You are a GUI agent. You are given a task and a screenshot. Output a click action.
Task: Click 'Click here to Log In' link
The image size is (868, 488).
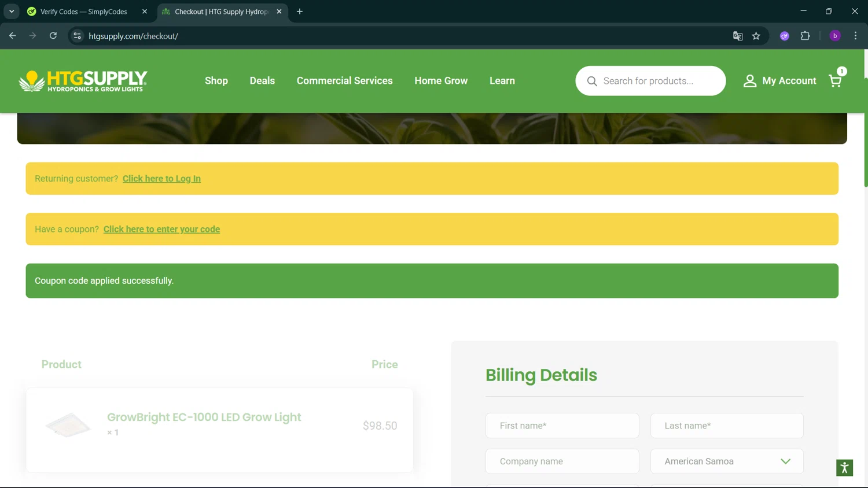coord(161,179)
